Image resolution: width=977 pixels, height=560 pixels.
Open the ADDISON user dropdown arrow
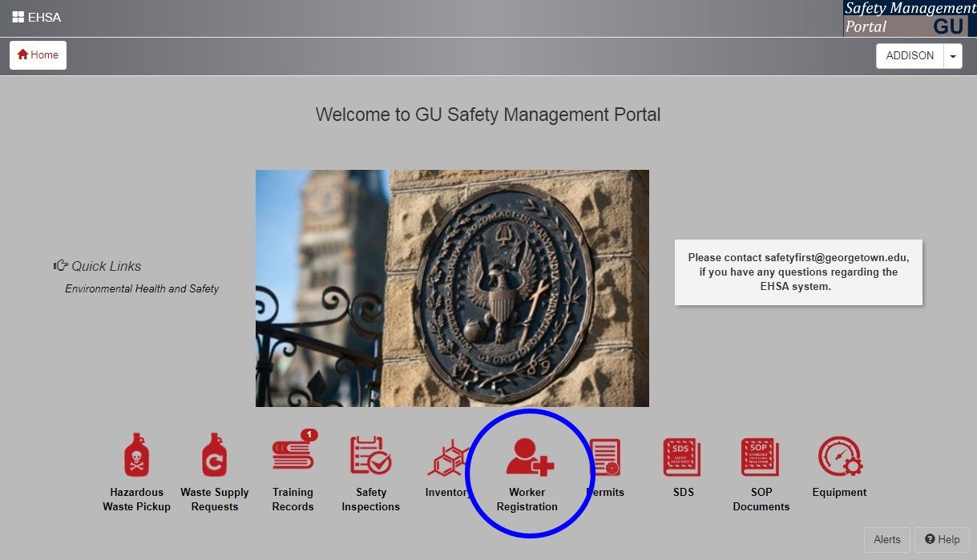tap(952, 55)
